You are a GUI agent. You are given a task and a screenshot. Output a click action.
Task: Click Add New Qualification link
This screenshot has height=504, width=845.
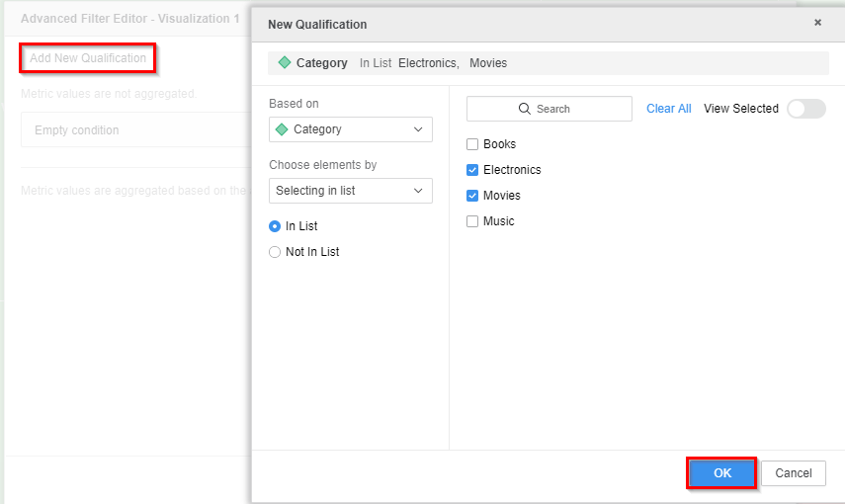tap(88, 58)
